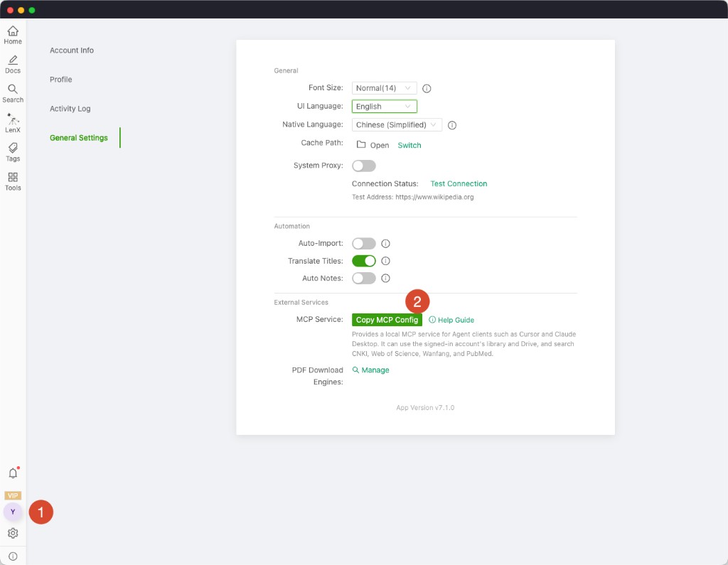Click info icon next to Font Size
The width and height of the screenshot is (728, 565).
coord(427,88)
